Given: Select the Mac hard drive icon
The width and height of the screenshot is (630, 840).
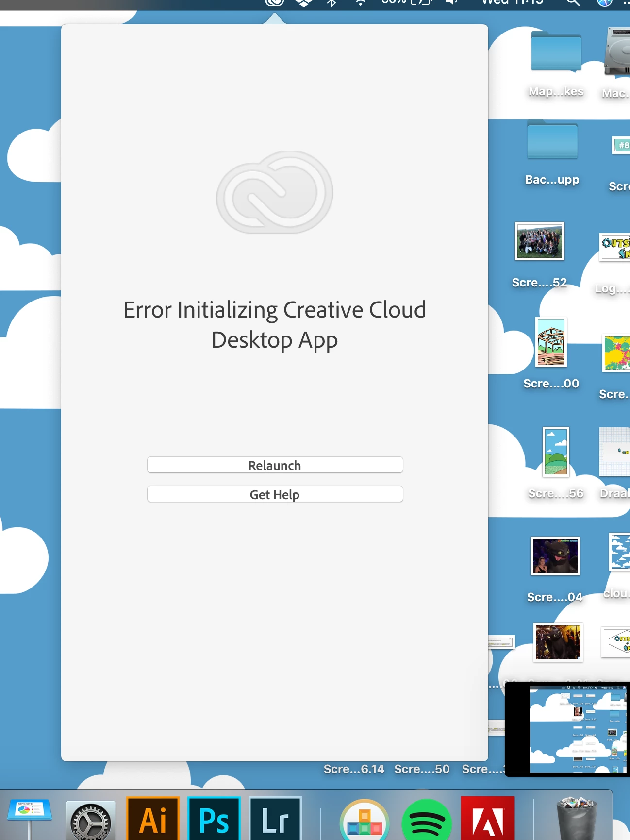Looking at the screenshot, I should (617, 51).
